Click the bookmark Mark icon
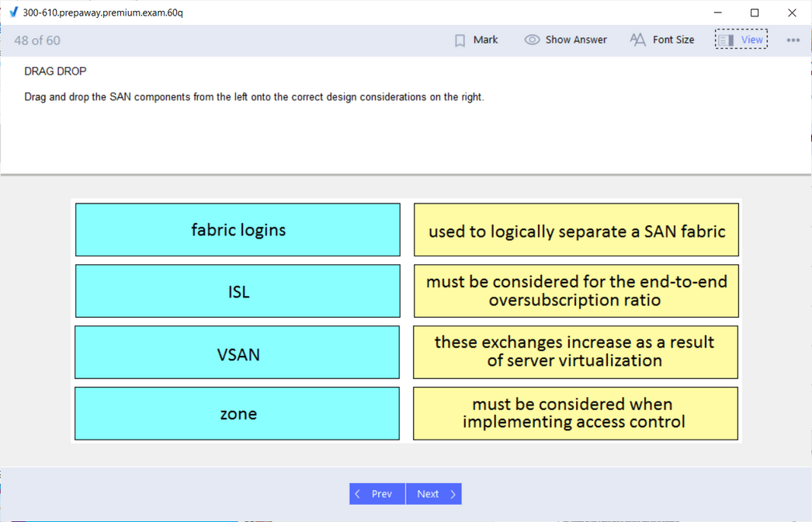This screenshot has width=812, height=522. pos(460,40)
